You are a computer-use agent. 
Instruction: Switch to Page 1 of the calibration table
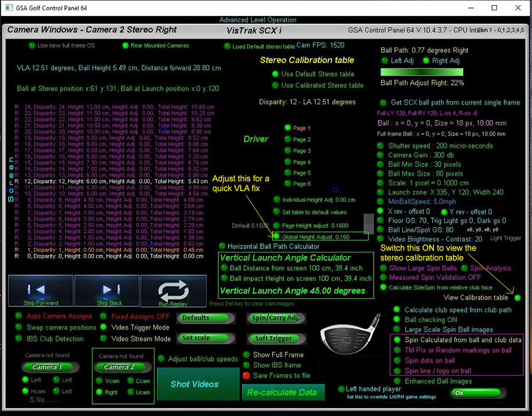(x=288, y=128)
